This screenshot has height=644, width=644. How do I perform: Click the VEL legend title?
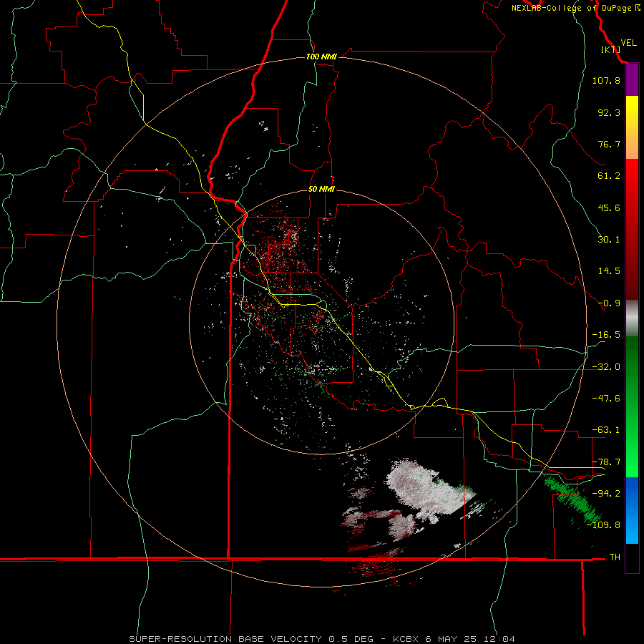(x=628, y=43)
